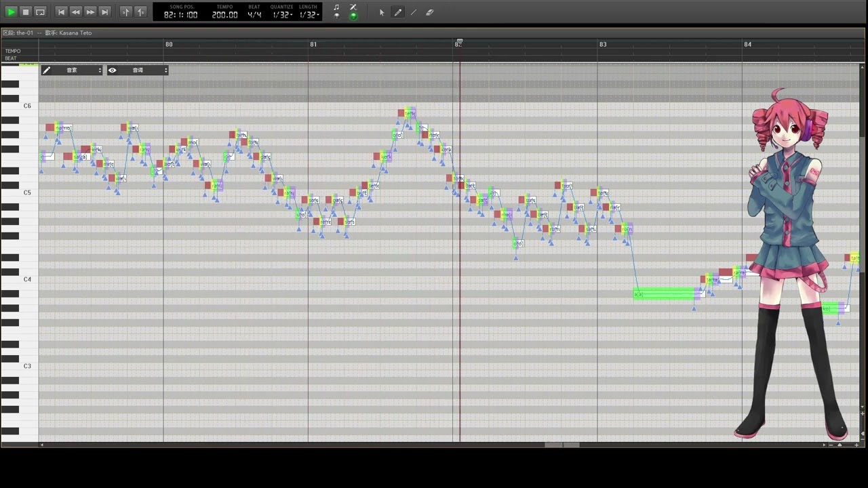Click the part title 'the-01 -- Kasane Teto'
This screenshot has width=868, height=488.
coord(47,33)
